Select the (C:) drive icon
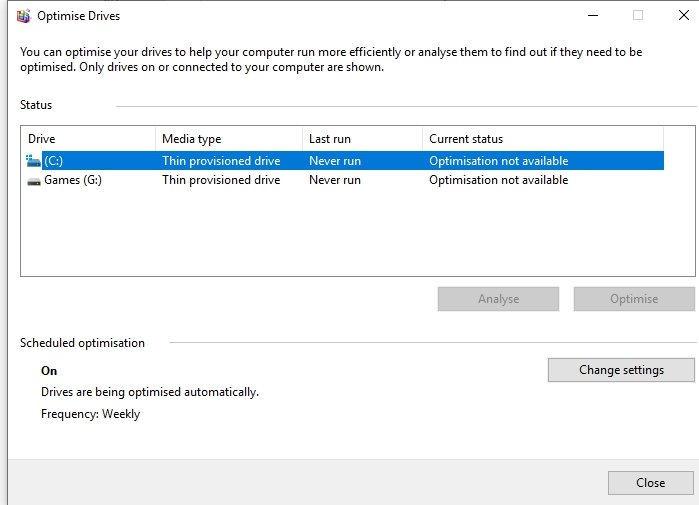The image size is (699, 505). pyautogui.click(x=33, y=161)
